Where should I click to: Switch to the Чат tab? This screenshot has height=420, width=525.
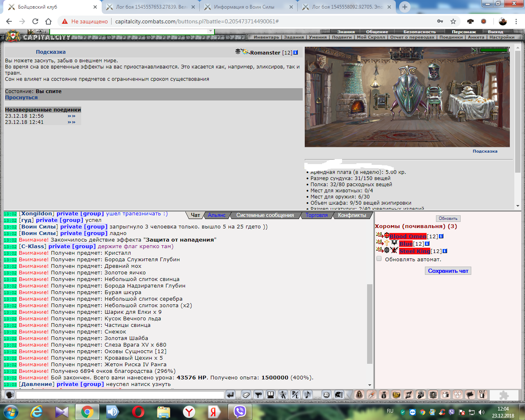[195, 215]
